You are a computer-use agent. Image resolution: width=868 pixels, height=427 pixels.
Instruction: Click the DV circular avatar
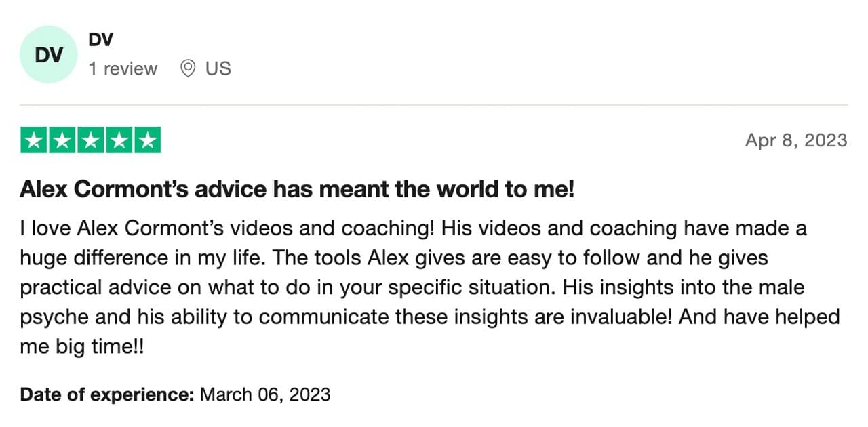coord(49,55)
